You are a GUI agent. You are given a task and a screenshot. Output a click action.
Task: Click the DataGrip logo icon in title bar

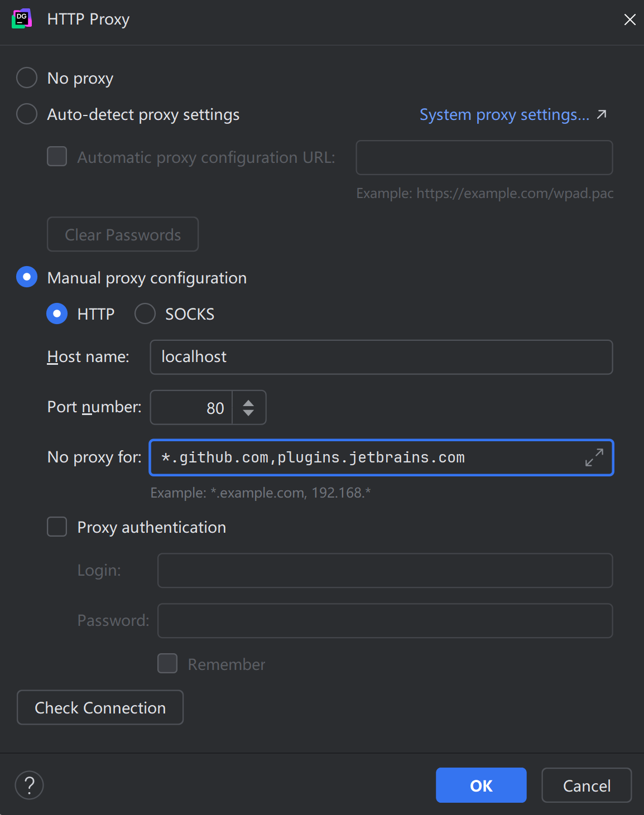pyautogui.click(x=22, y=19)
